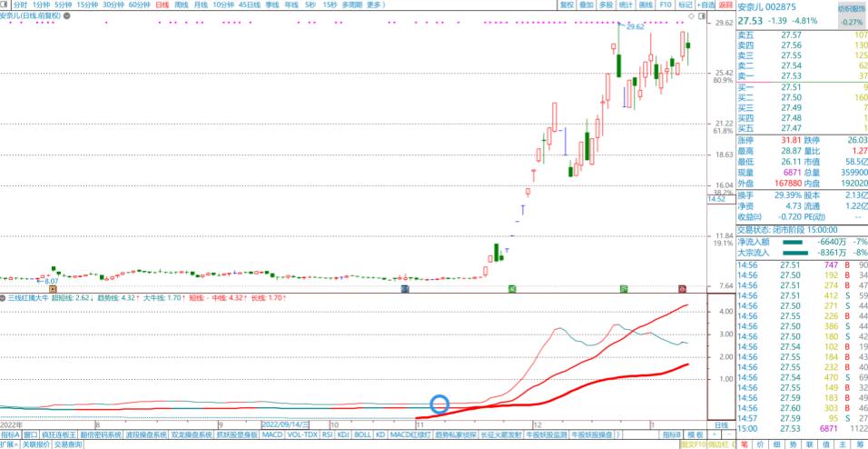The width and height of the screenshot is (868, 449).
Task: Select the BOLL indicator tab
Action: click(x=362, y=434)
